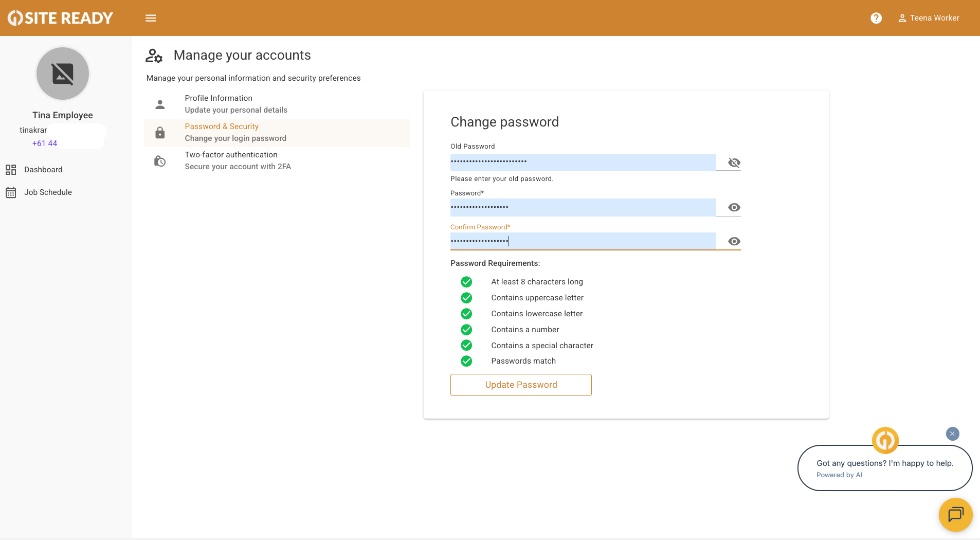
Task: Toggle Old Password visibility eye icon
Action: click(734, 163)
